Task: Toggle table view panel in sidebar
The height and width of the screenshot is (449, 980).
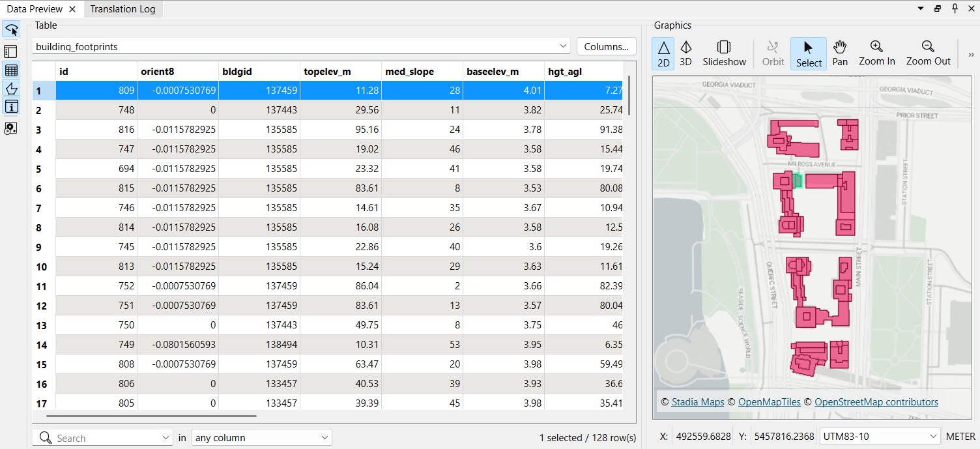Action: (11, 70)
